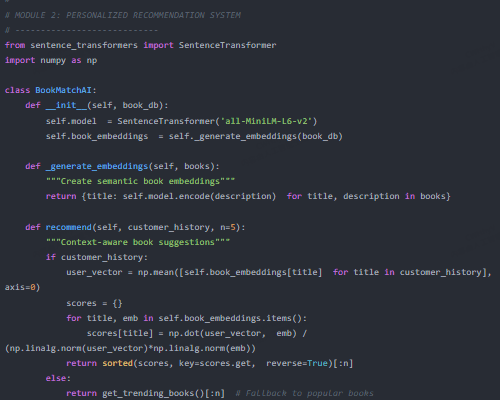Click the 'def _generate_embeddings(self, books):' line
Viewport: 500px width, 400px height.
pyautogui.click(x=122, y=166)
